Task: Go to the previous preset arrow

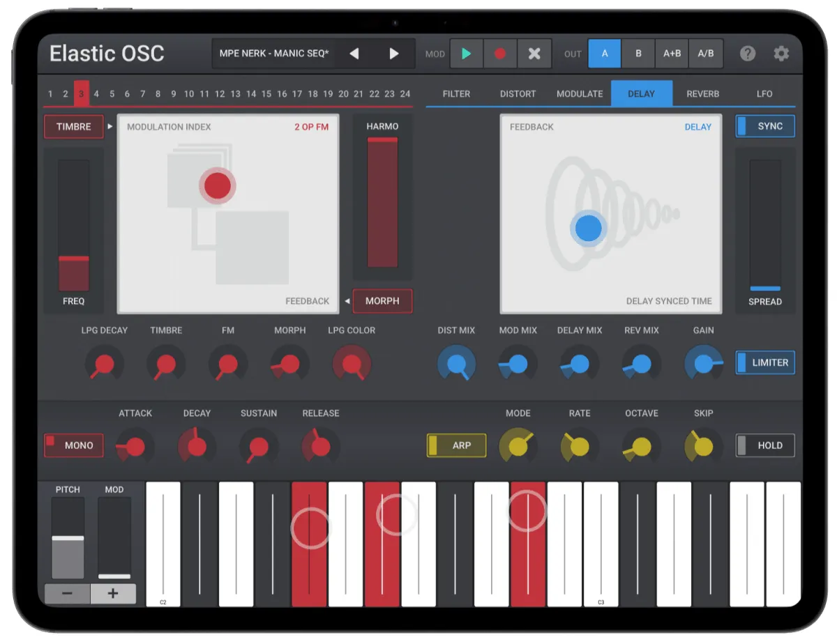Action: (x=354, y=54)
